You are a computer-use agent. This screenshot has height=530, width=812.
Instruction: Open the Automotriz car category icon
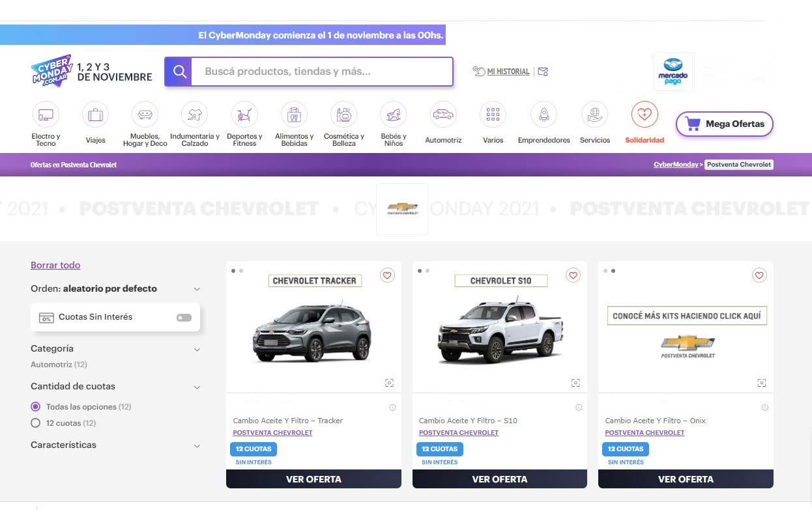pyautogui.click(x=443, y=115)
